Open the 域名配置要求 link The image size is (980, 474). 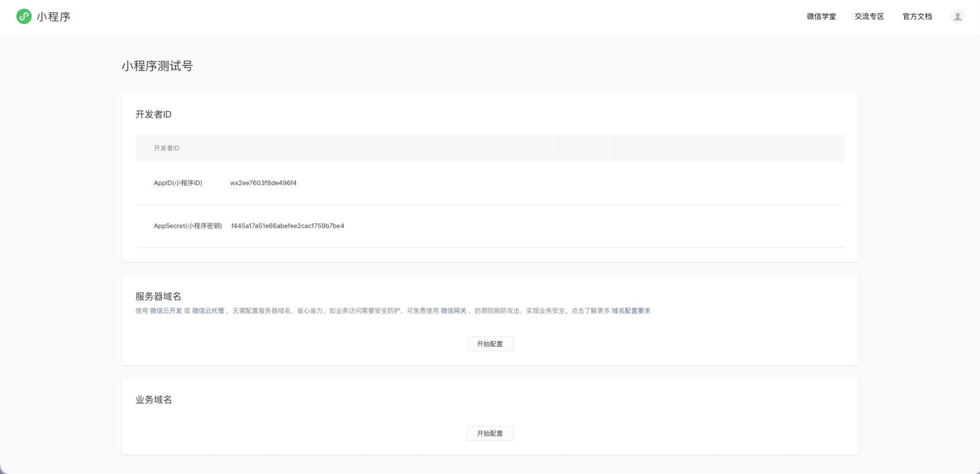631,311
